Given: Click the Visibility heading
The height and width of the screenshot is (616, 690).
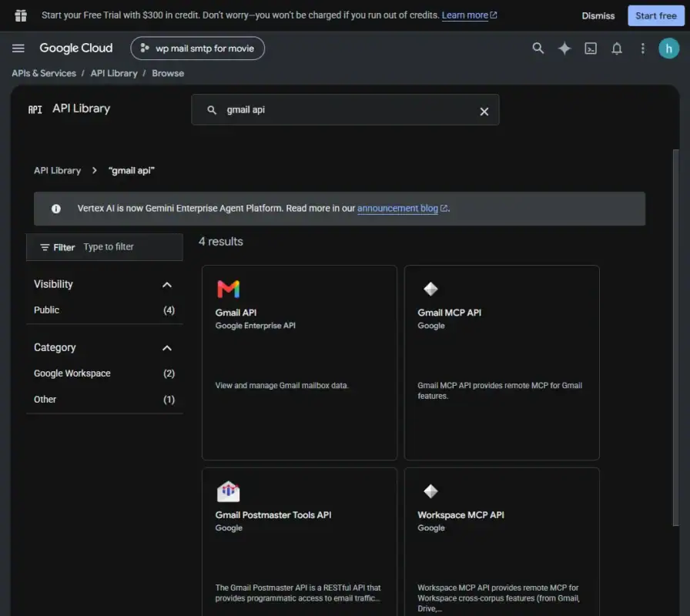Looking at the screenshot, I should point(53,284).
